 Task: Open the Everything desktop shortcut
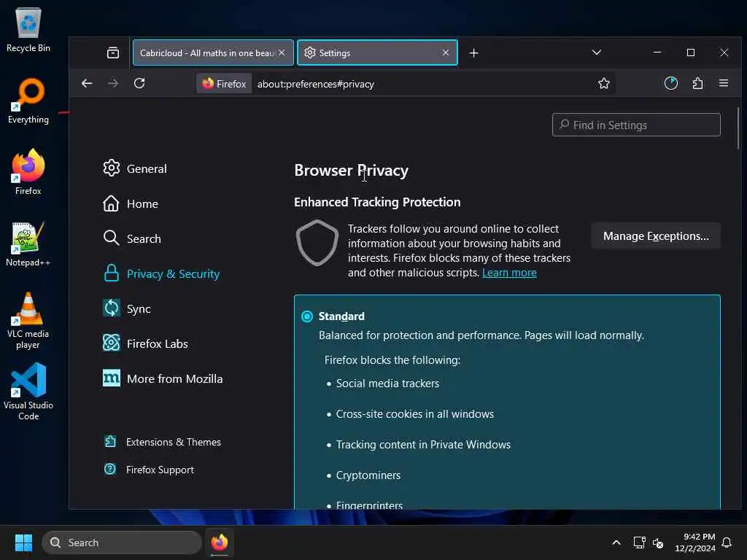coord(28,101)
